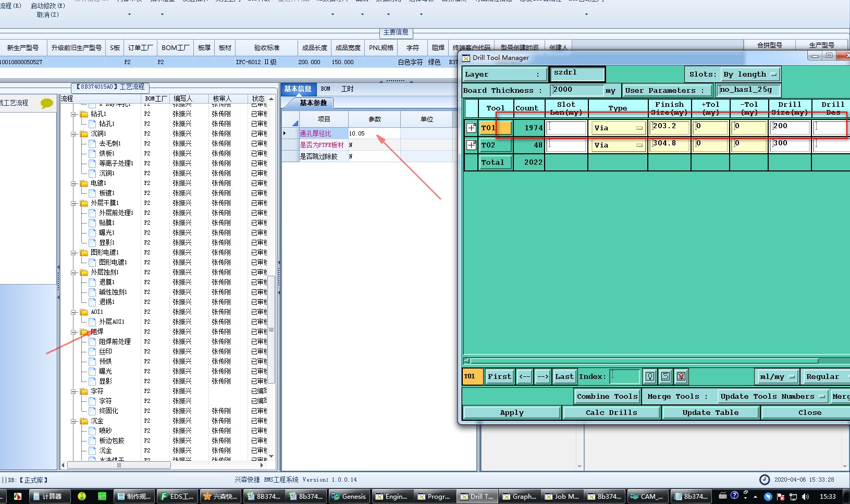Click the Board Thickness input field
This screenshot has width=850, height=504.
pyautogui.click(x=577, y=90)
